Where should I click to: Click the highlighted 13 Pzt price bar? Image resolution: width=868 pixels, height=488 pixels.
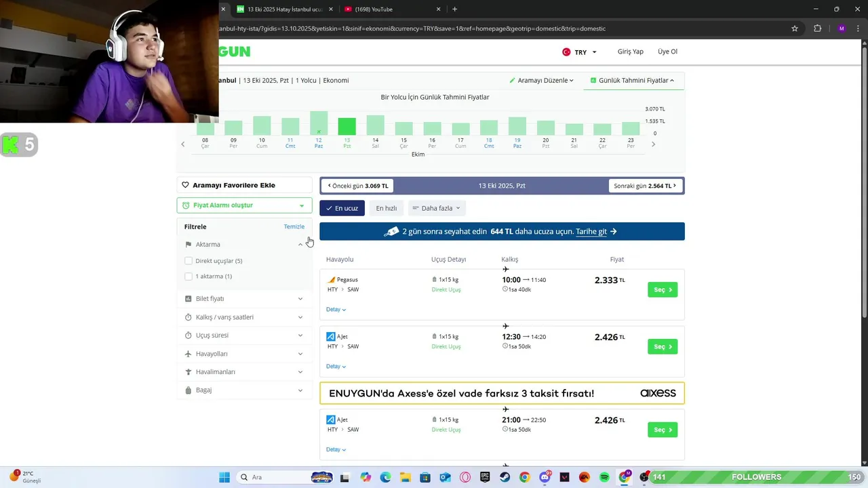(347, 127)
